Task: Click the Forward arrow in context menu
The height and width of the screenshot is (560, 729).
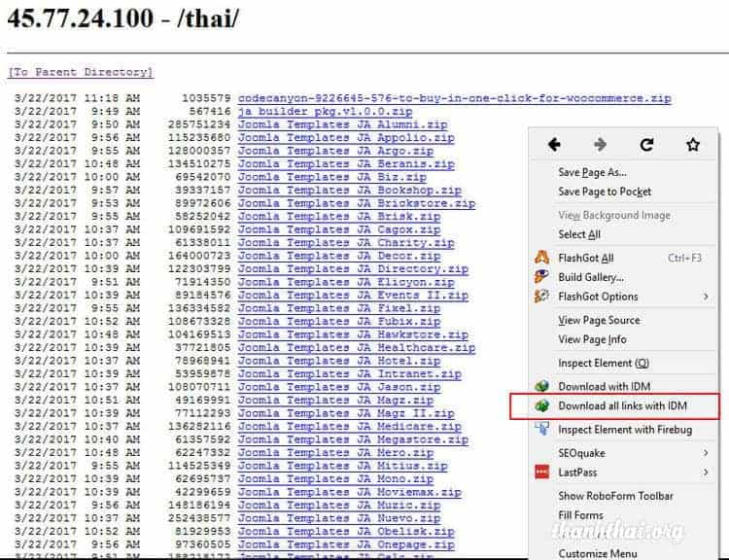Action: 600,145
